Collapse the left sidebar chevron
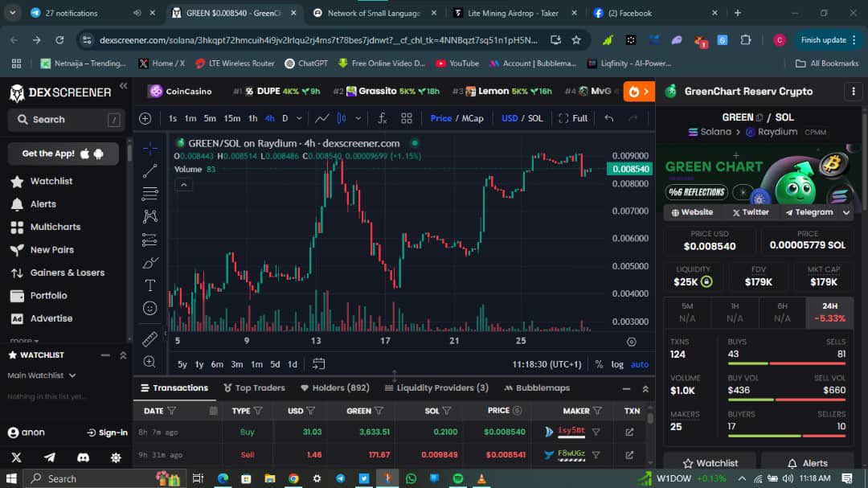Screen dimensions: 868x488 click(123, 86)
